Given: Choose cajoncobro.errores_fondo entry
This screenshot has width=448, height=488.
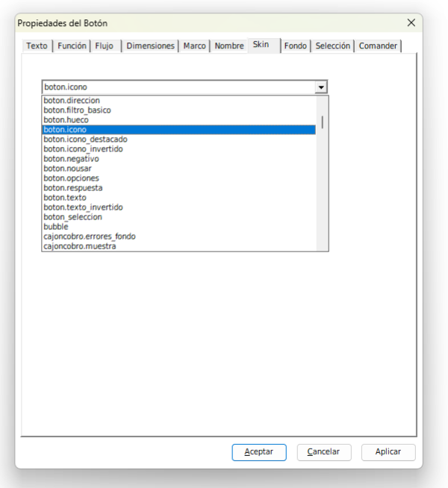Looking at the screenshot, I should [179, 237].
